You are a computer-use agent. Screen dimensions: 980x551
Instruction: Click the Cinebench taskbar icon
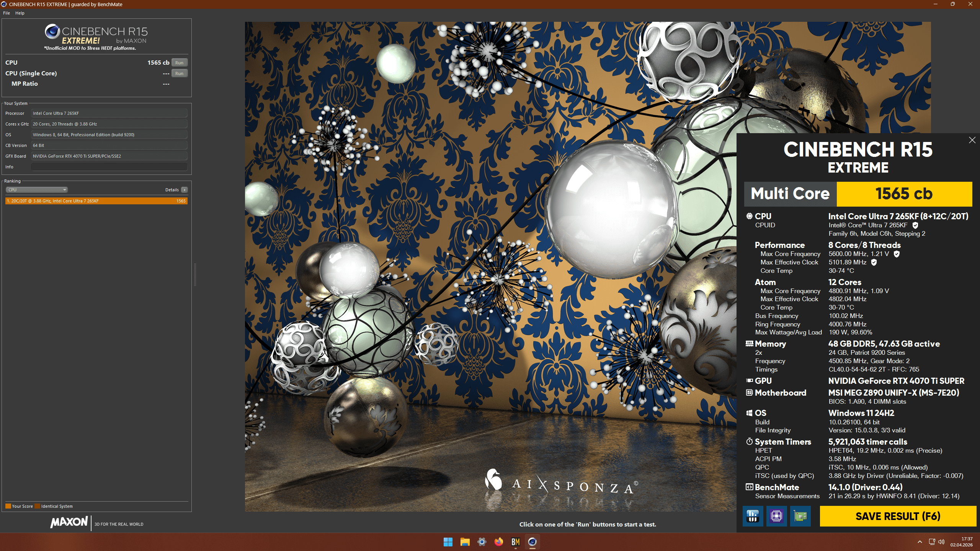[532, 542]
